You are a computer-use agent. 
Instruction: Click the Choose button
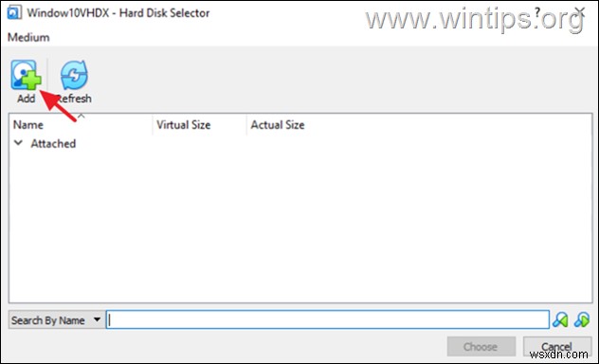point(481,346)
